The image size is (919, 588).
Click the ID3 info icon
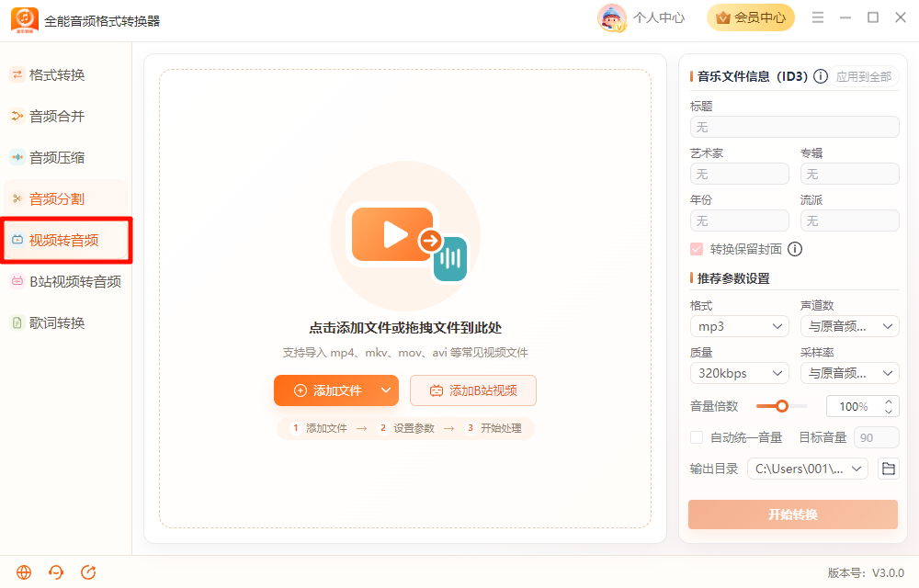tap(821, 76)
